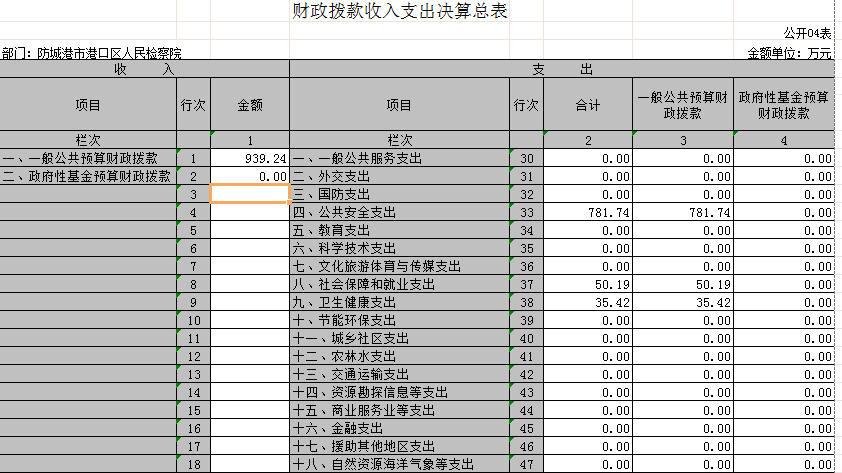The height and width of the screenshot is (473, 842).
Task: Select the 十六、金融支出 cell
Action: 400,428
